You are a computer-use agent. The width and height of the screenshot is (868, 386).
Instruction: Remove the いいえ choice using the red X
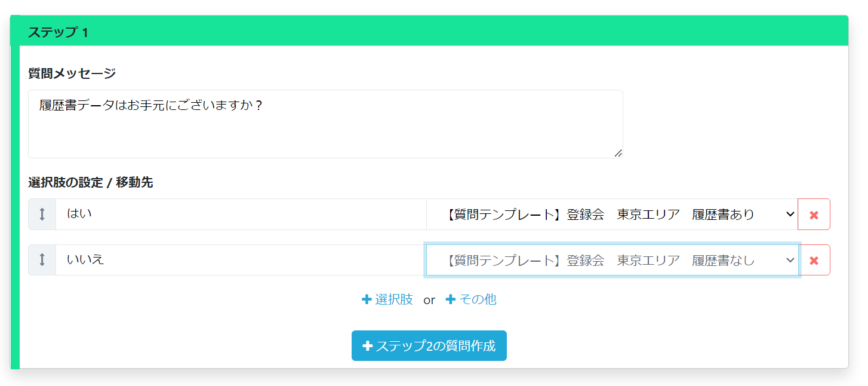[814, 261]
